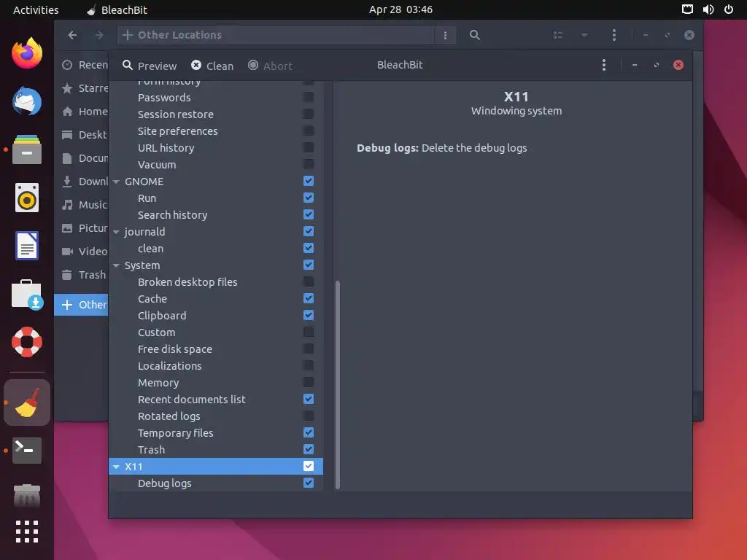Select Music in Files sidebar
This screenshot has width=747, height=560.
coord(82,205)
